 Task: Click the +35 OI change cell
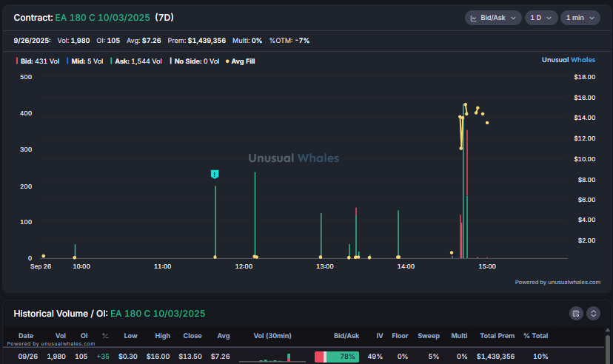[x=103, y=357]
